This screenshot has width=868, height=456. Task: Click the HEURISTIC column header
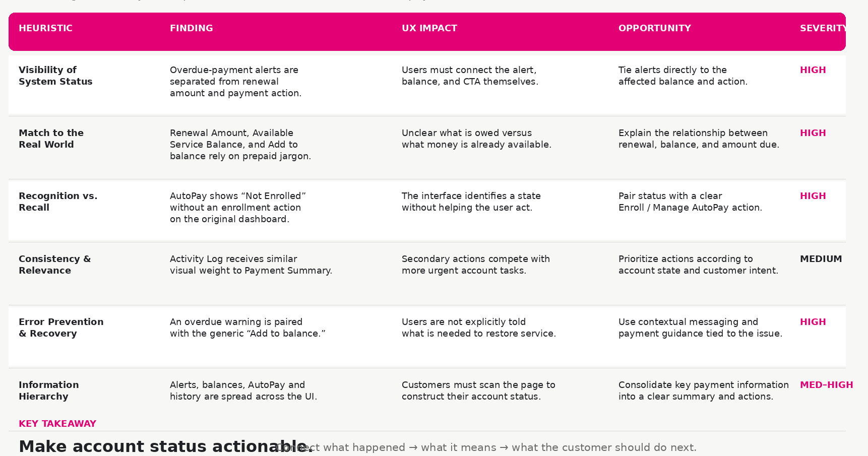point(45,28)
